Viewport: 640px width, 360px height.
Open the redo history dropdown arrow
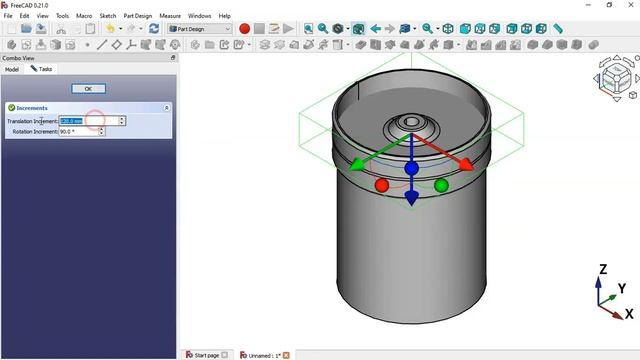[140, 29]
